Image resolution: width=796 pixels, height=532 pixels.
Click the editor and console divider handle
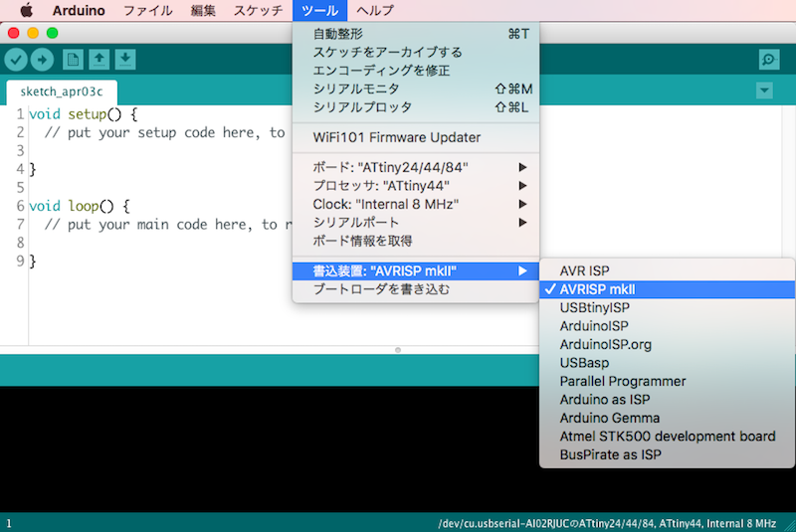pyautogui.click(x=398, y=350)
